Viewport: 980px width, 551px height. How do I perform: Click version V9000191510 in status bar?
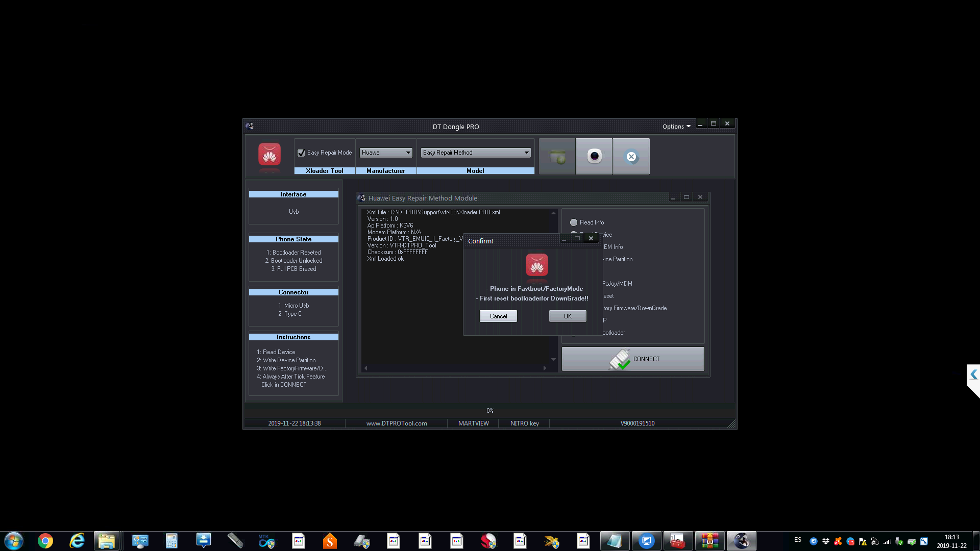coord(638,423)
